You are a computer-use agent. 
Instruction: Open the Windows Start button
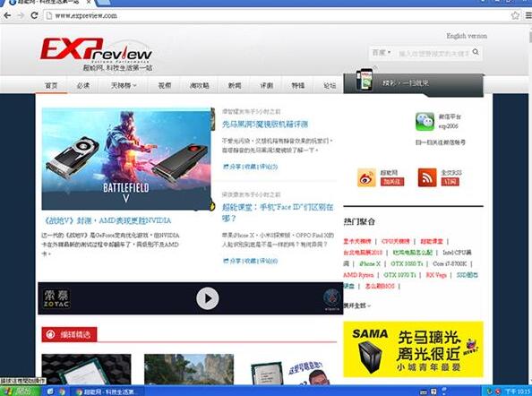(x=21, y=392)
